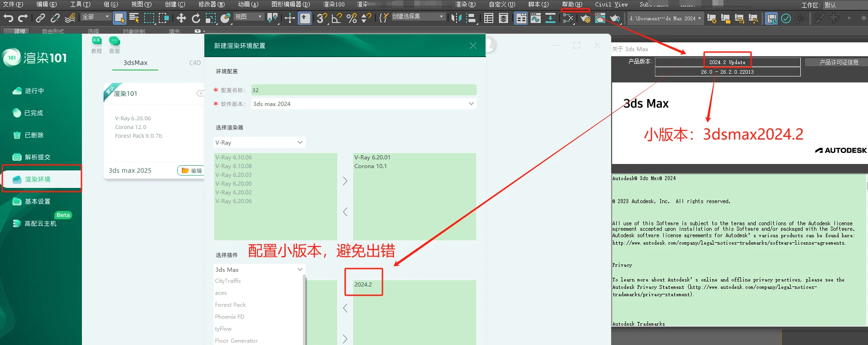
Task: Expand the 3ds Max plugin dropdown
Action: 260,269
